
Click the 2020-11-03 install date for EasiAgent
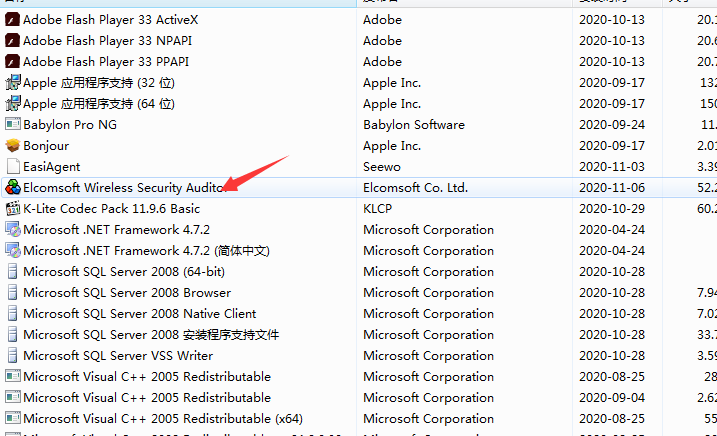coord(612,167)
